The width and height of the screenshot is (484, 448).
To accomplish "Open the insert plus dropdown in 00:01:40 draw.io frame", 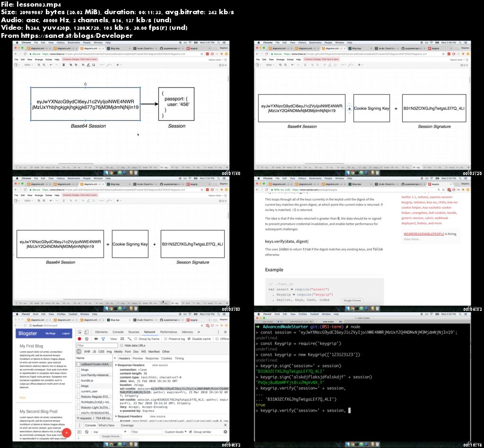I will 118,65.
